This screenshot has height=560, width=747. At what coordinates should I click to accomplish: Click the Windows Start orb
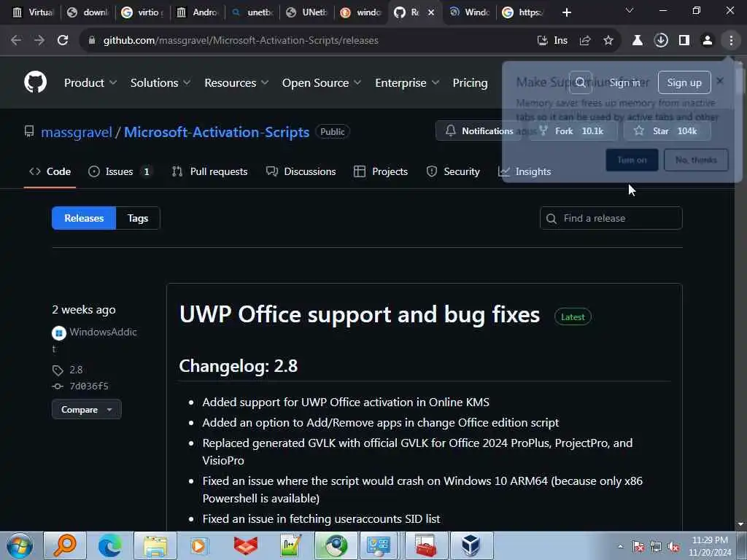click(x=20, y=545)
